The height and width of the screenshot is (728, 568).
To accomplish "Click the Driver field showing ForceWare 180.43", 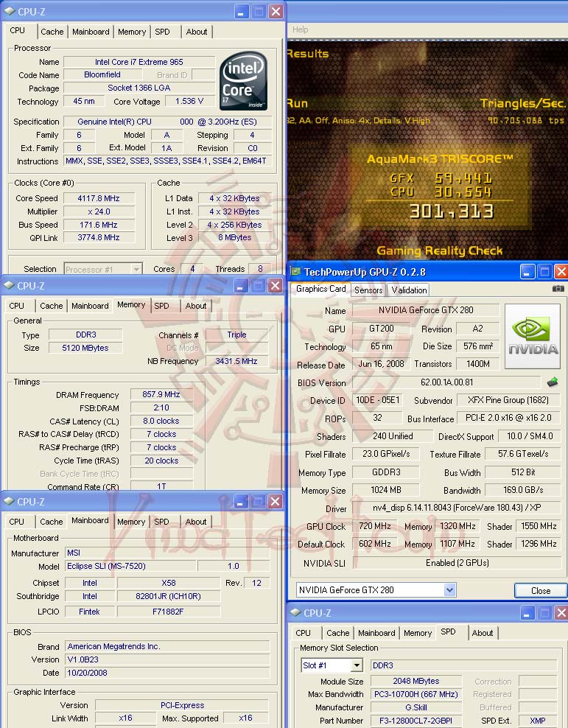I will (x=457, y=508).
